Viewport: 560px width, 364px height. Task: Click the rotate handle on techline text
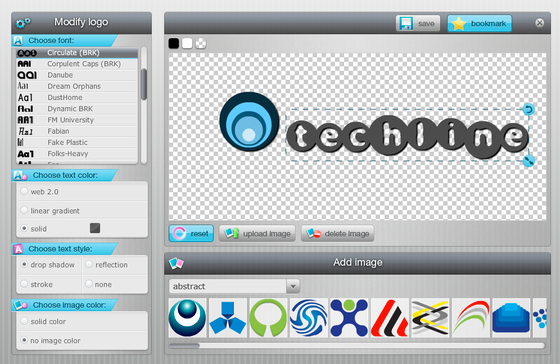529,109
